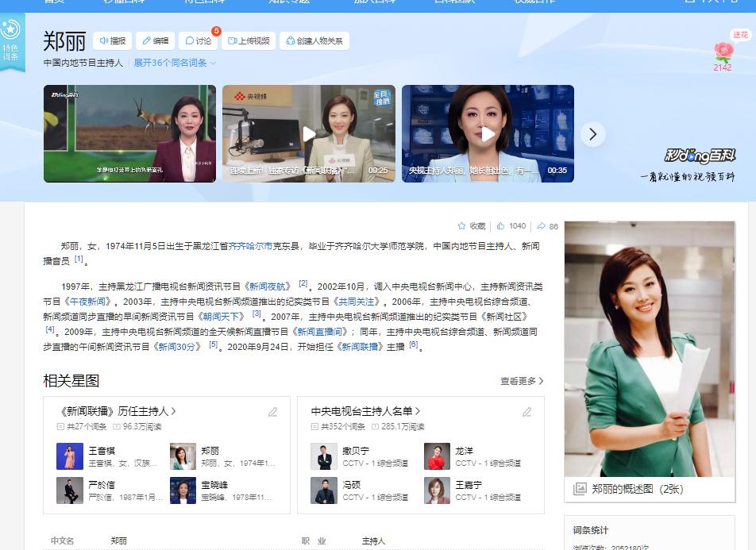Open the 新闻夜航 link

click(x=268, y=287)
